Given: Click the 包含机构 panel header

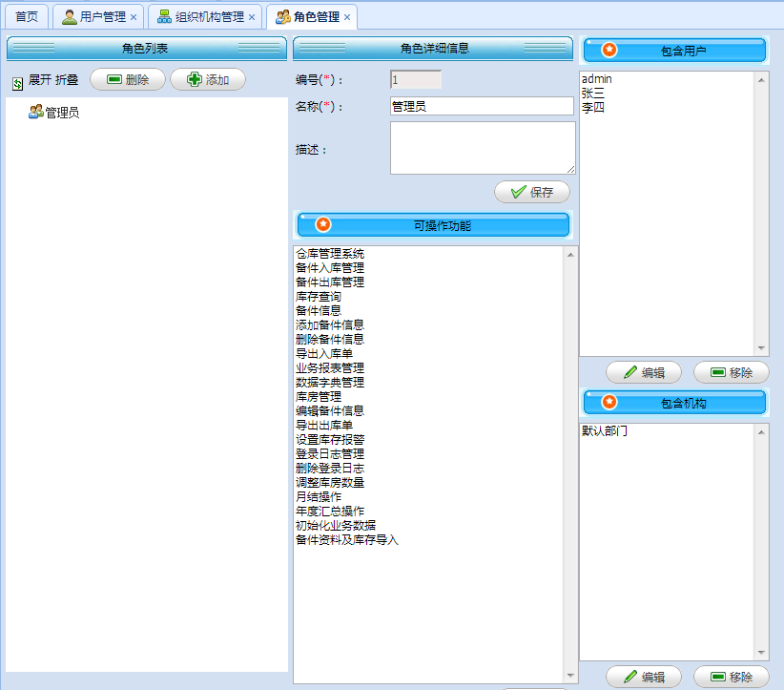Looking at the screenshot, I should [674, 403].
